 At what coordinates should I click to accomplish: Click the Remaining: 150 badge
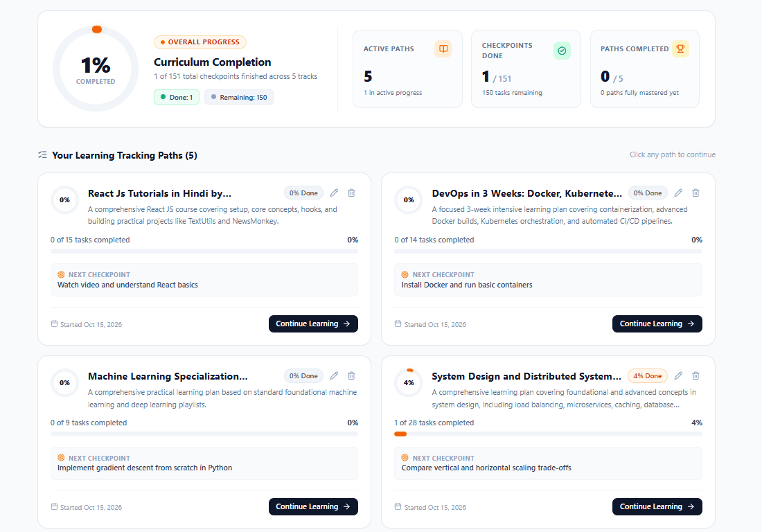click(238, 97)
